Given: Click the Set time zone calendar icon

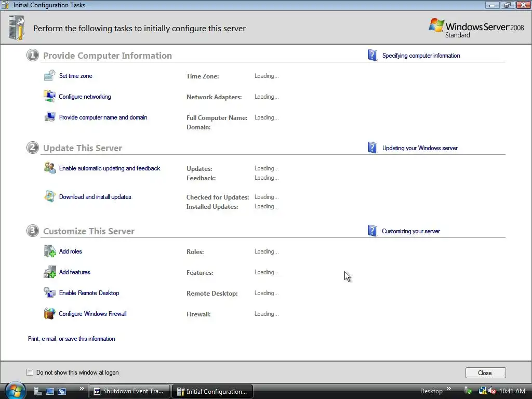Looking at the screenshot, I should click(49, 75).
